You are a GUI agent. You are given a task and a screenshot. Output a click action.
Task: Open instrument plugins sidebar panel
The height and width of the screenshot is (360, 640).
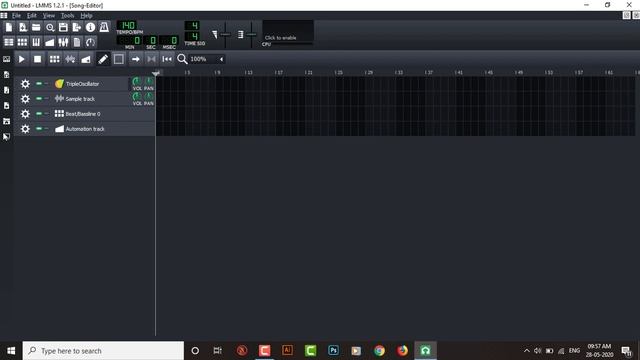(7, 59)
